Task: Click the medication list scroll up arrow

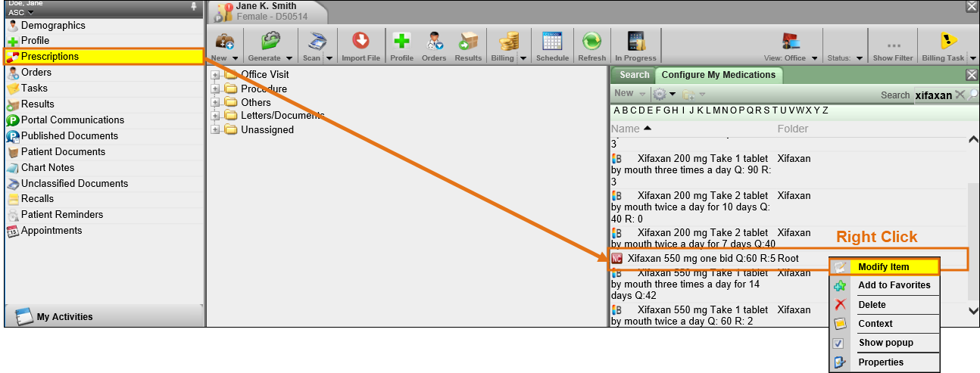Action: tap(973, 140)
